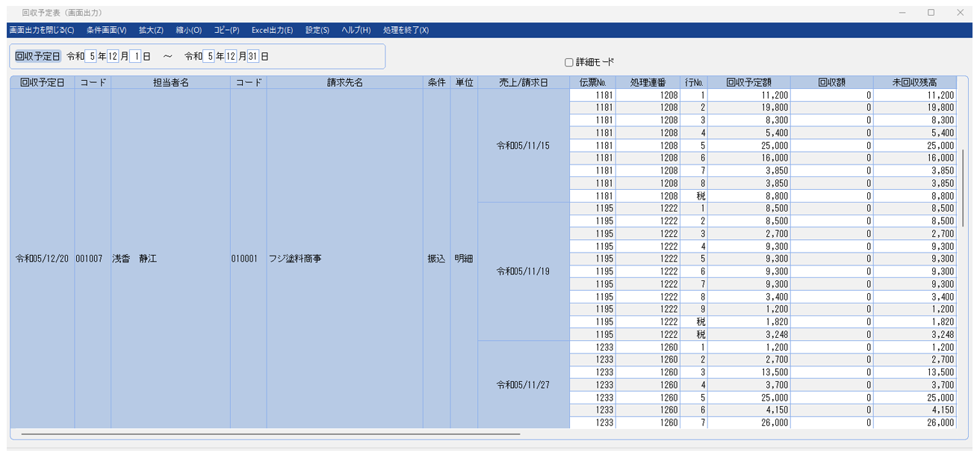Choose Excel出力(E) from menu bar
The image size is (980, 456).
click(x=272, y=30)
